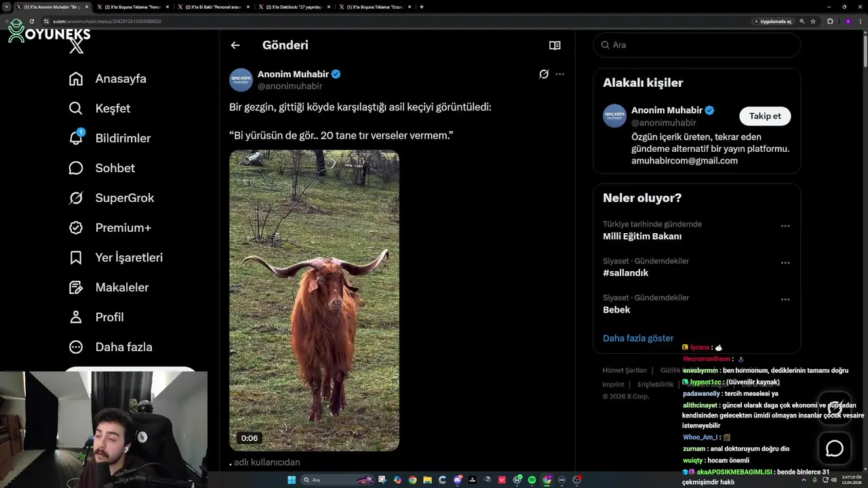This screenshot has width=868, height=488.
Task: Open the post's three-dot options menu
Action: click(x=559, y=74)
